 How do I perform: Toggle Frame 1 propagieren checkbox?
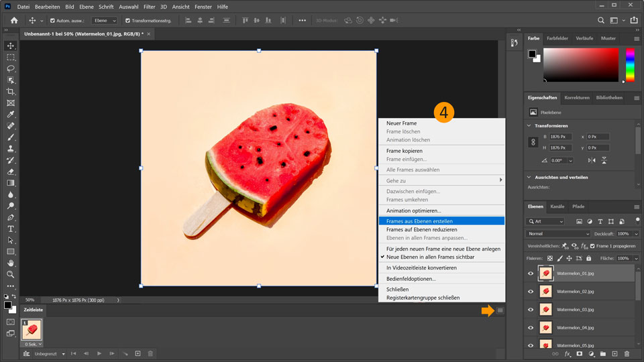tap(592, 246)
